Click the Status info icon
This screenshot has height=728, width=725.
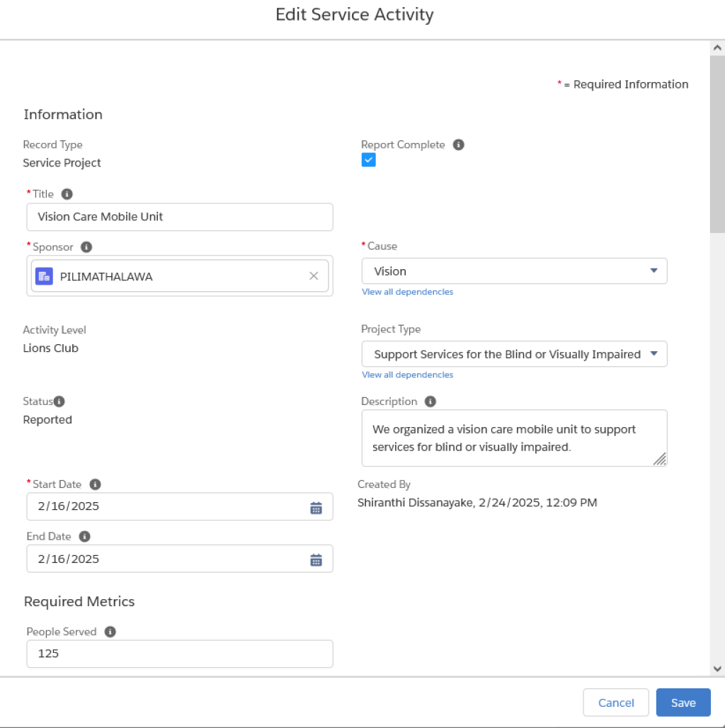point(59,401)
